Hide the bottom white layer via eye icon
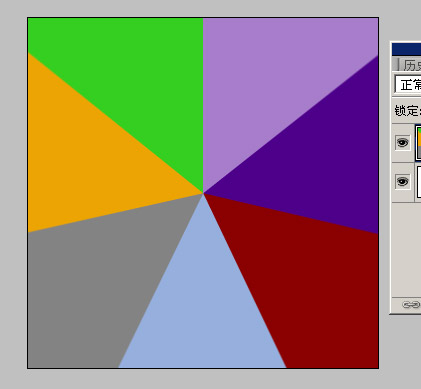 (402, 182)
